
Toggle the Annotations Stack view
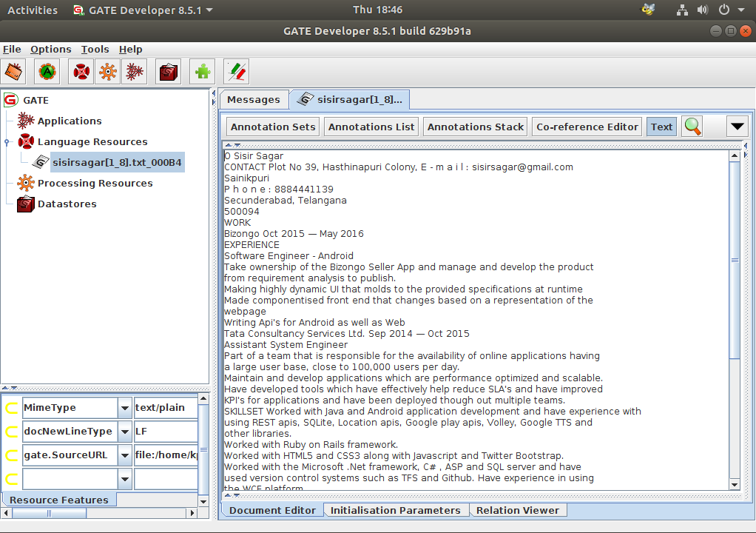(476, 127)
